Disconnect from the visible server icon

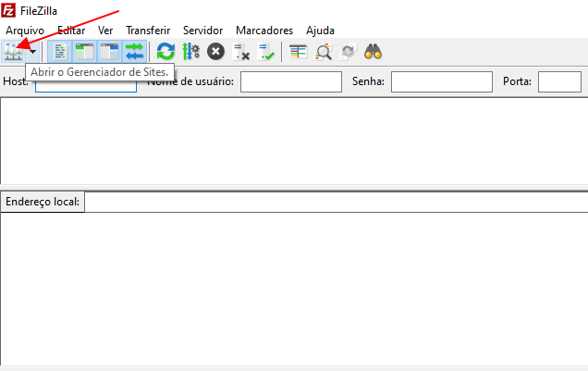240,52
